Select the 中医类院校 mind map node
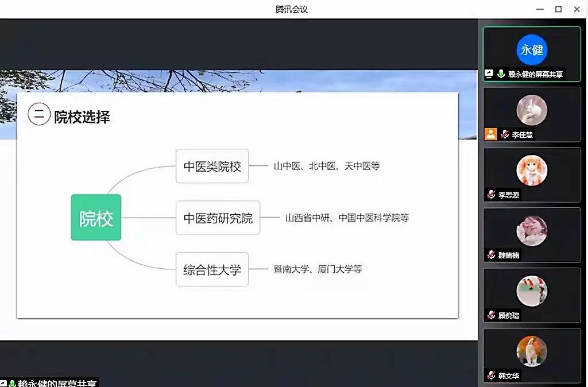588x387 pixels. [x=212, y=167]
